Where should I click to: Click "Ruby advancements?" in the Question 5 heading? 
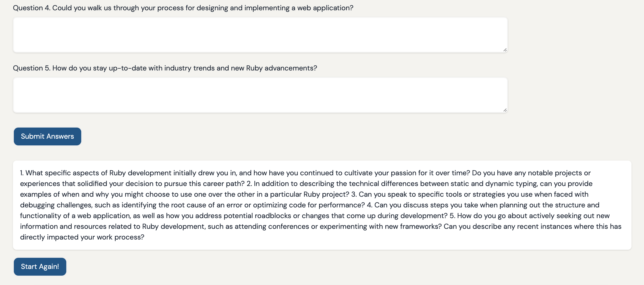282,68
